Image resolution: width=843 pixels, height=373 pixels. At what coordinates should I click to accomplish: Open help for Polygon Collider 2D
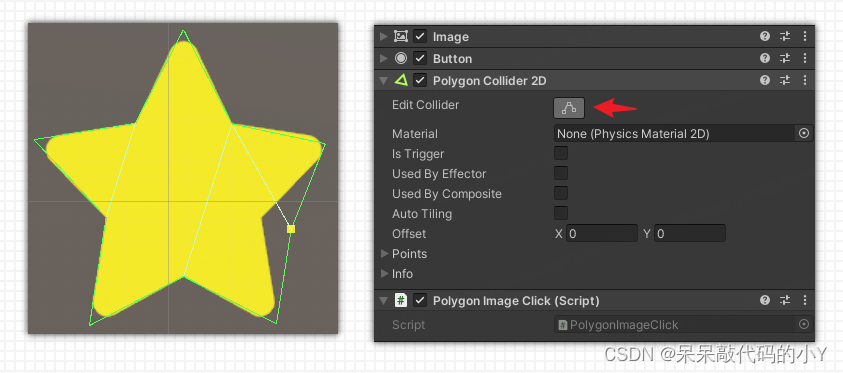765,81
